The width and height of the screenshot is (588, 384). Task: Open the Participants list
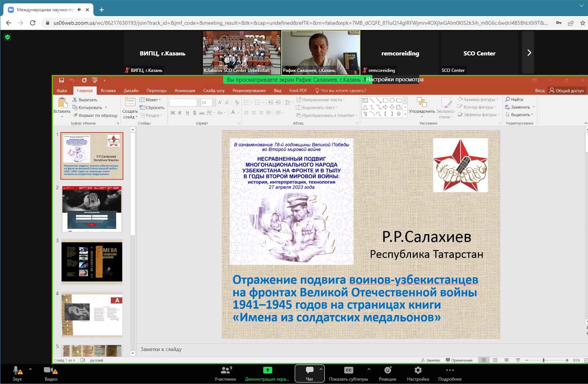click(x=225, y=373)
